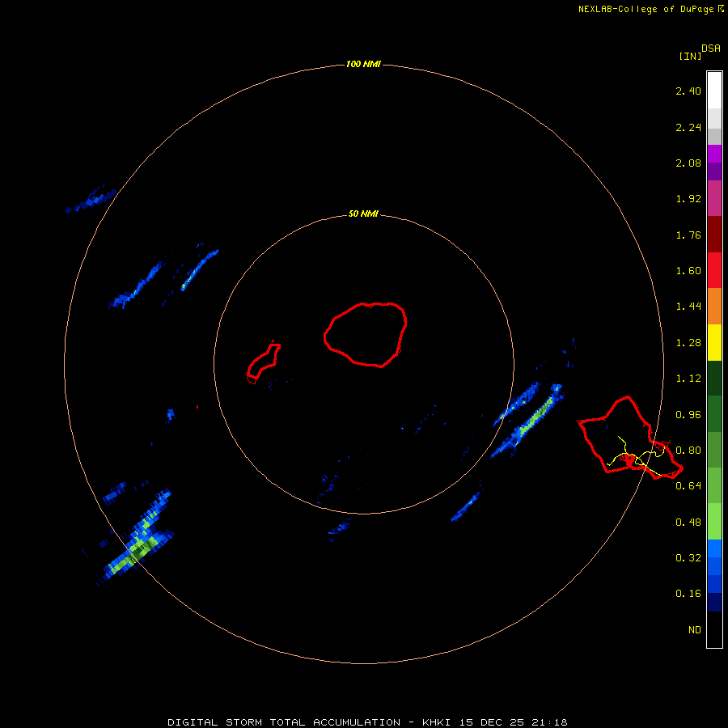
Task: Pick the orange swatch beside 1.44
Action: pos(714,307)
